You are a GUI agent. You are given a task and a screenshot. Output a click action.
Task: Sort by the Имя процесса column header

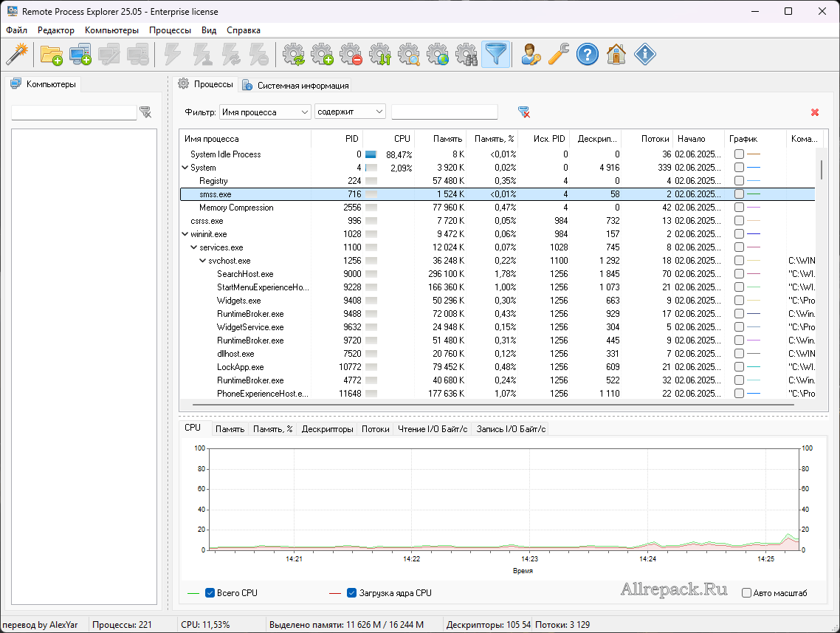point(245,139)
